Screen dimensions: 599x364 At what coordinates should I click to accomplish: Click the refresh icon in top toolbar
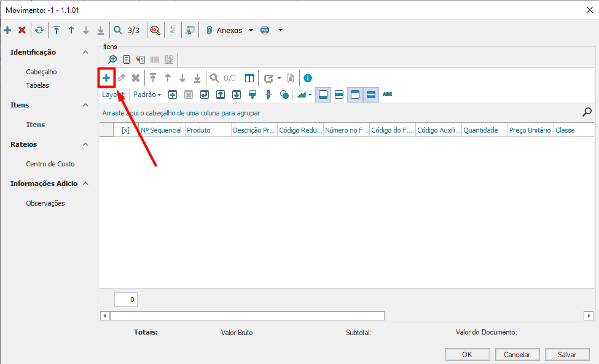39,30
